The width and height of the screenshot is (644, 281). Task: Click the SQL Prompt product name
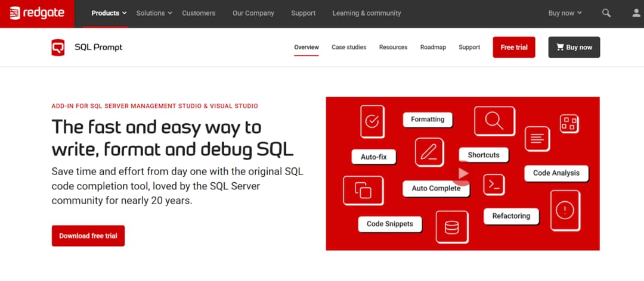(98, 47)
